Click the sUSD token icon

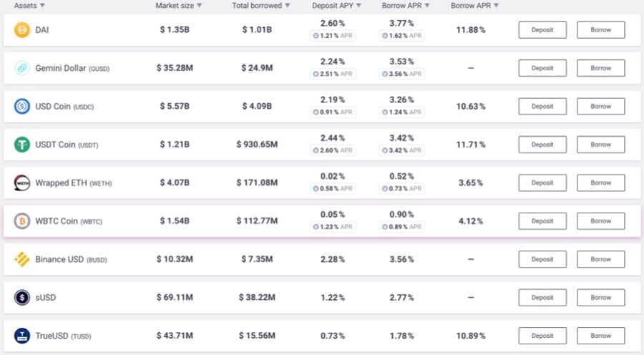(x=22, y=297)
